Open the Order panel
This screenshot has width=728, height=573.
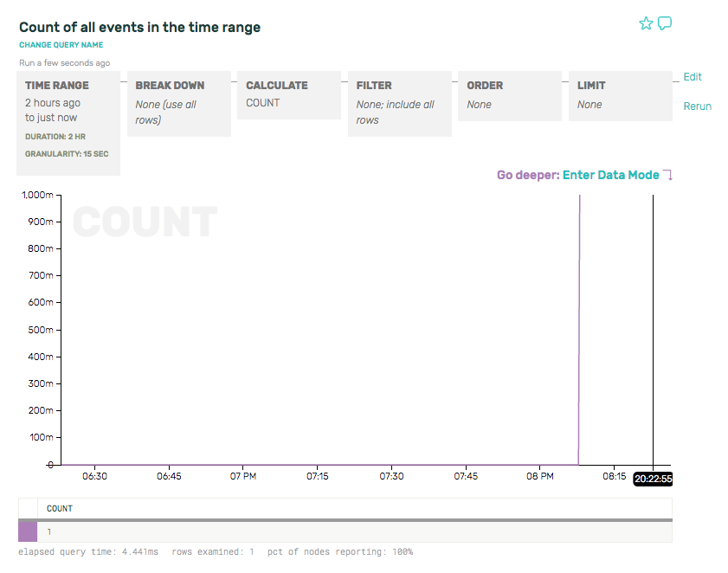point(510,96)
